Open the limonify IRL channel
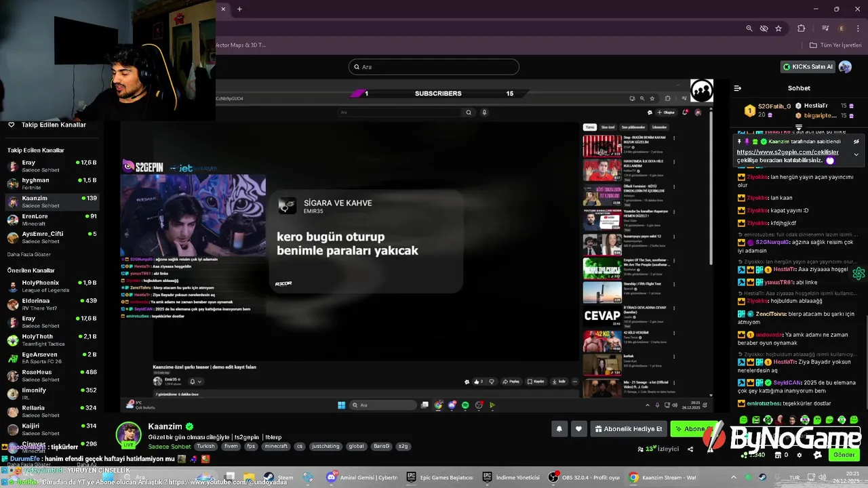The width and height of the screenshot is (868, 488). point(53,394)
